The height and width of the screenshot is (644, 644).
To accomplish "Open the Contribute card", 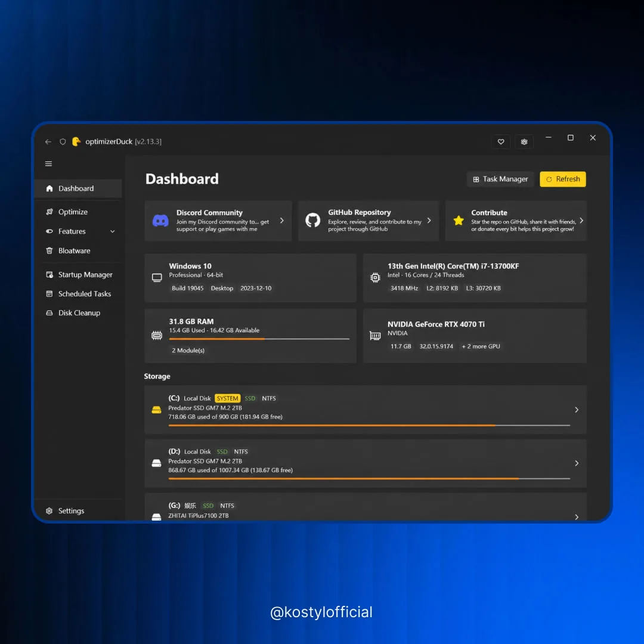I will (516, 221).
